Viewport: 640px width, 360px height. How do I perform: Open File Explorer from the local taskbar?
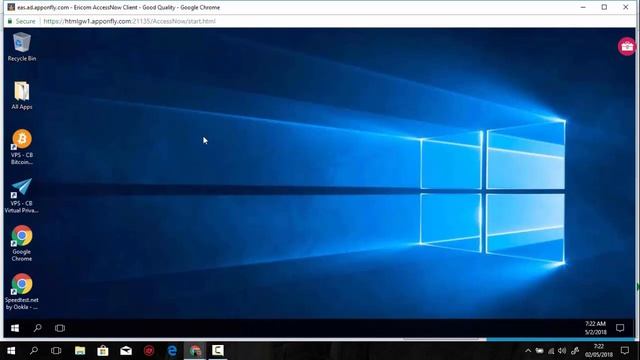[x=80, y=351]
